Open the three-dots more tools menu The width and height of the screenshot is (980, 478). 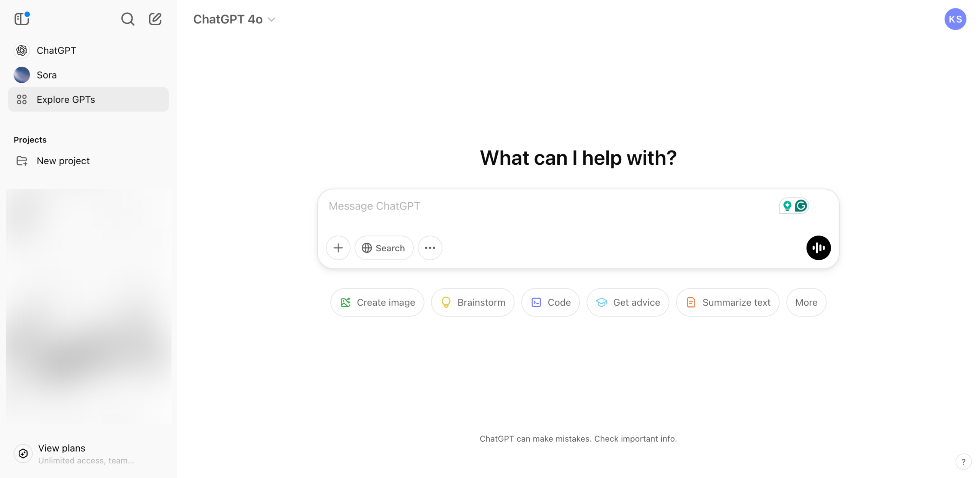[430, 248]
